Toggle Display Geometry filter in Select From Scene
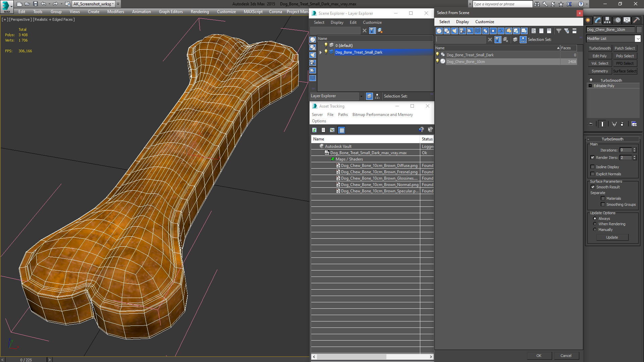644x362 pixels. (x=439, y=31)
